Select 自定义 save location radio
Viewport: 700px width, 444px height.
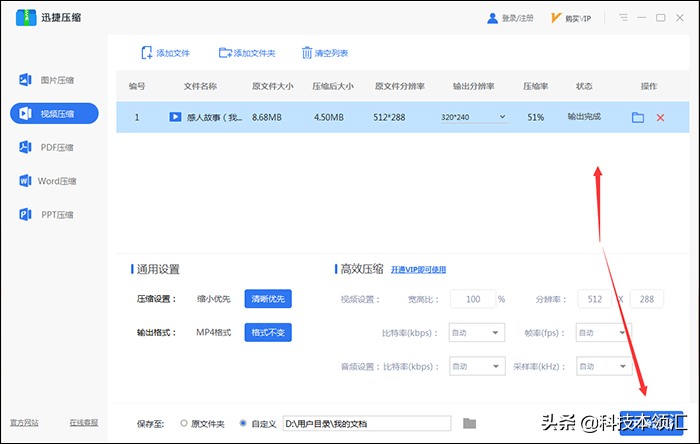[x=243, y=423]
